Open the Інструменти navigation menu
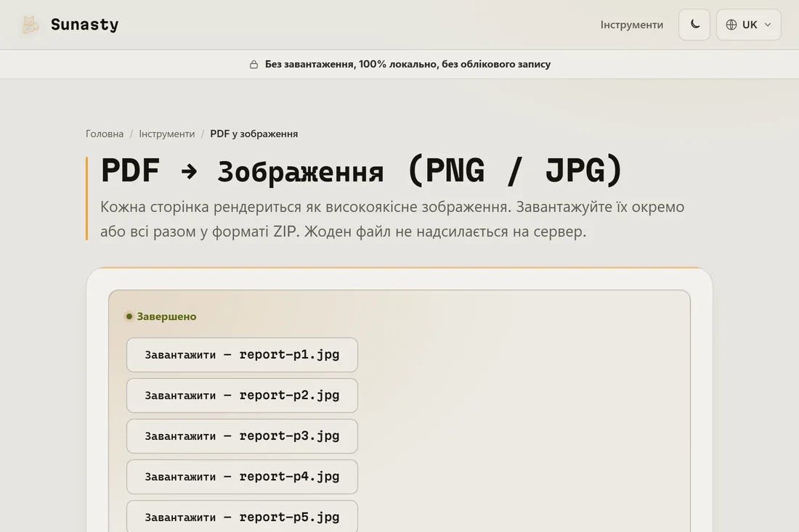799x532 pixels. click(631, 25)
